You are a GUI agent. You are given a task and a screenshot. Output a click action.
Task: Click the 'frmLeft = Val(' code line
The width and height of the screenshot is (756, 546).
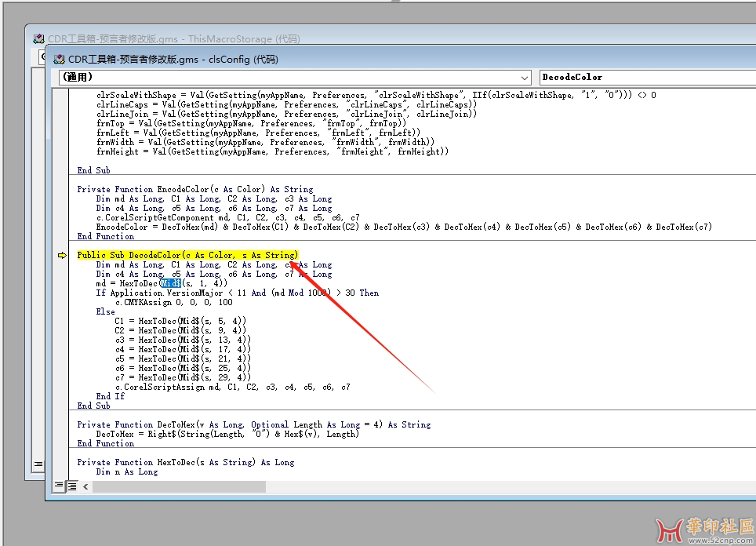pos(259,133)
